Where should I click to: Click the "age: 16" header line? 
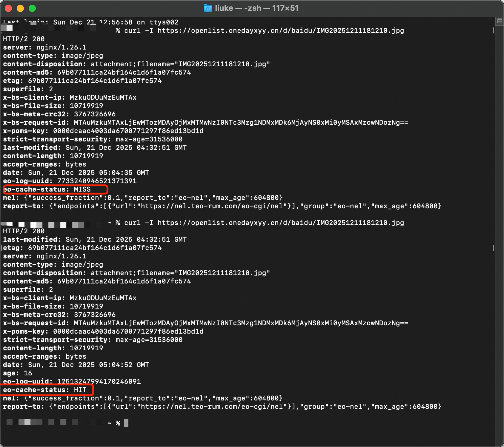[17, 373]
